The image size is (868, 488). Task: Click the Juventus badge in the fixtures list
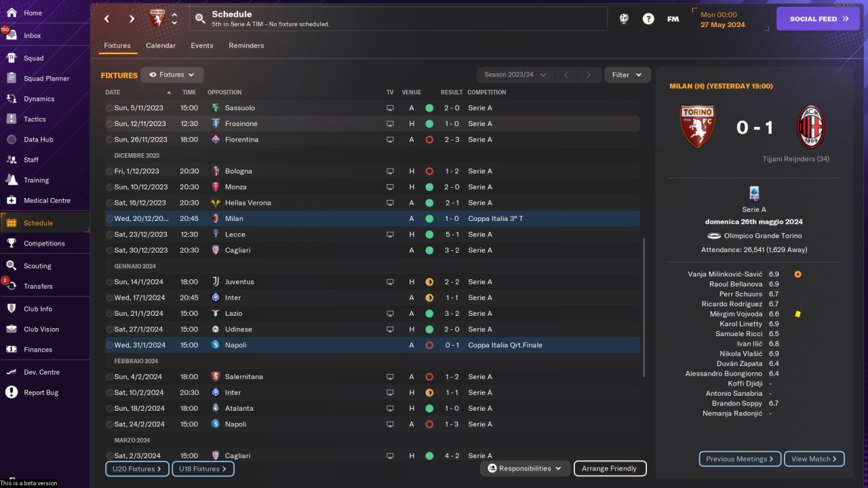click(215, 282)
